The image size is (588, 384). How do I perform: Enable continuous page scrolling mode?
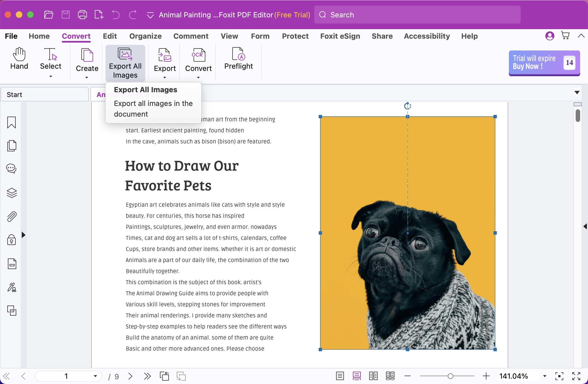tap(357, 376)
